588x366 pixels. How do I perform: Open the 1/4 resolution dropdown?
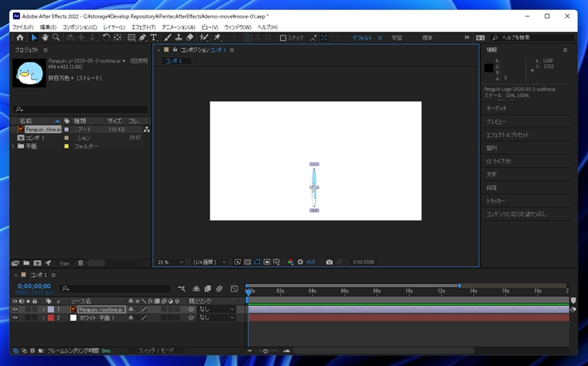(209, 262)
